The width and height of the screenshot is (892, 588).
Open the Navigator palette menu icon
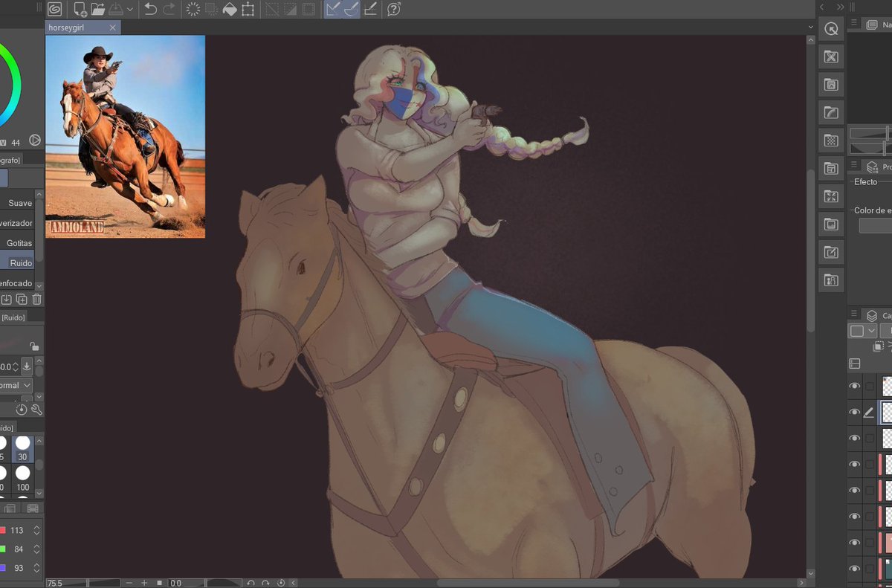[x=854, y=24]
